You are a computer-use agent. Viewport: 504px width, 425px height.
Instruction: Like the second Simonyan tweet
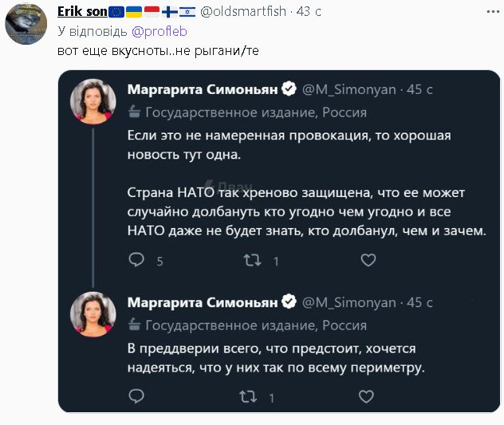tap(368, 396)
